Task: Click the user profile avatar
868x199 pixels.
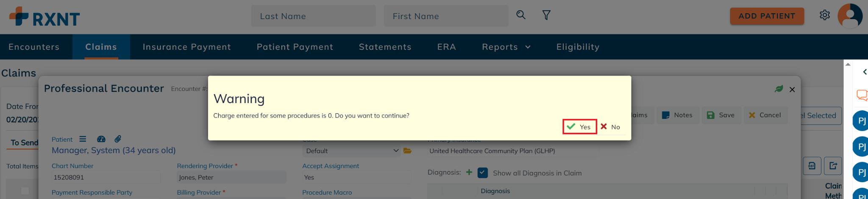Action: (x=850, y=16)
